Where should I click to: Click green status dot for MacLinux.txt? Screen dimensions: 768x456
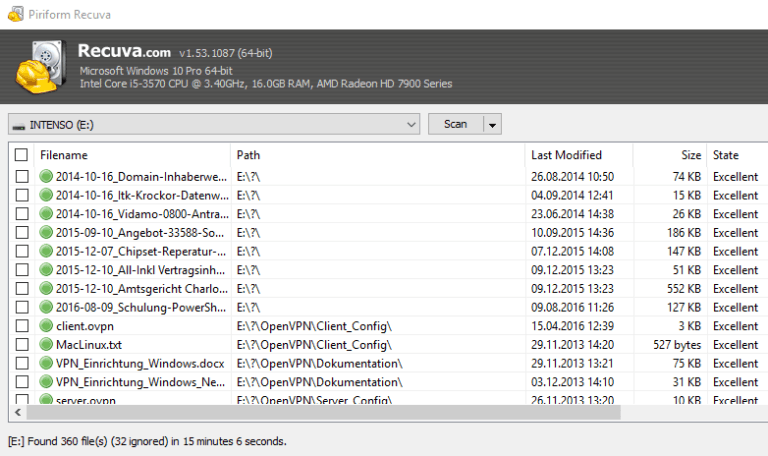coord(46,344)
